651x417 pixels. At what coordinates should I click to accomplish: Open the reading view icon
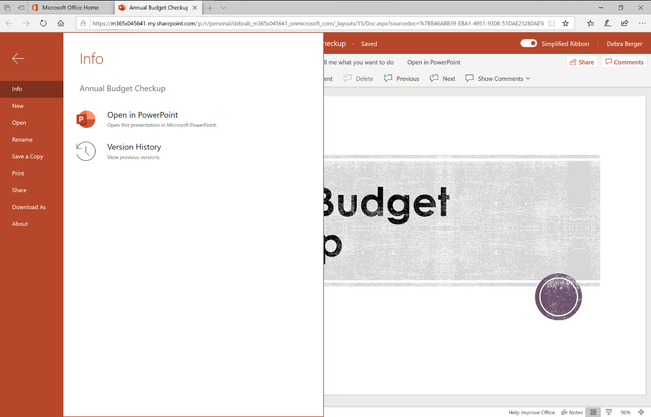[x=551, y=23]
